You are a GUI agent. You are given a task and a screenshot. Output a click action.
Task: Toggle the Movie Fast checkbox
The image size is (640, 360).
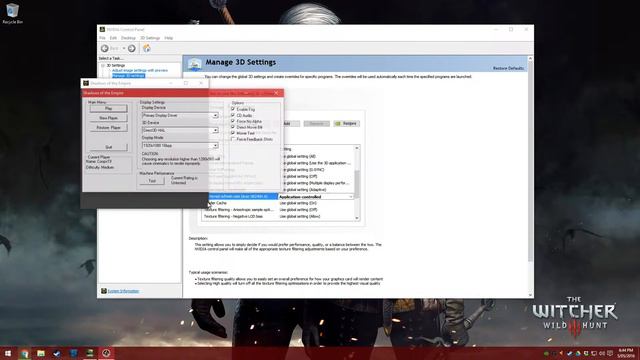233,133
